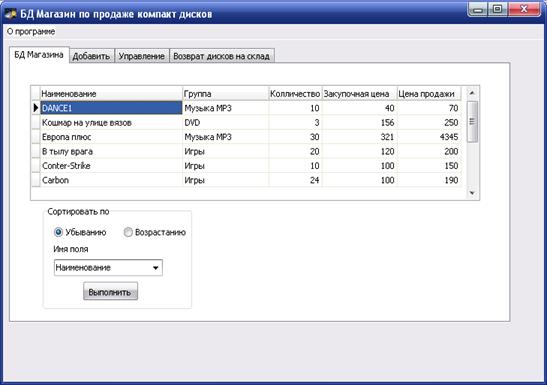
Task: Select the Убыванию radio button
Action: [58, 232]
